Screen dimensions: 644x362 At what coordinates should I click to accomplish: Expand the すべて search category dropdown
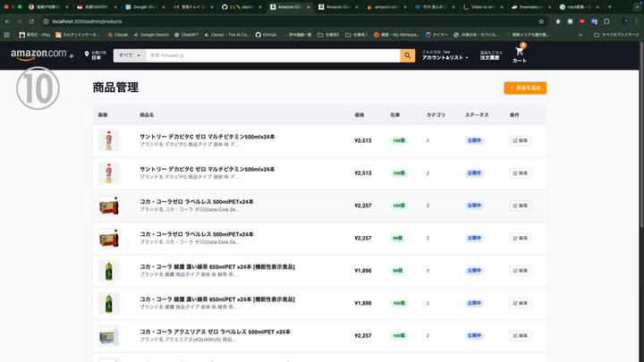click(x=129, y=55)
